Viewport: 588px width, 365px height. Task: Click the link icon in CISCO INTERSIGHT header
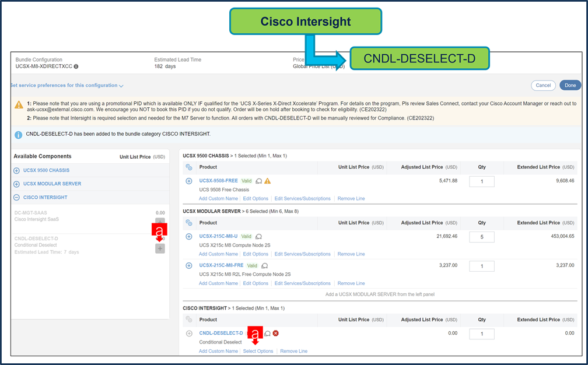[189, 320]
